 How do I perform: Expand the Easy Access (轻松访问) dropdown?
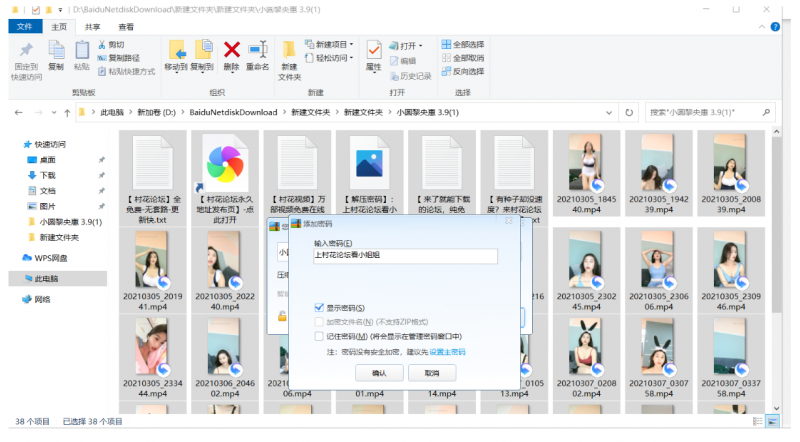point(332,58)
